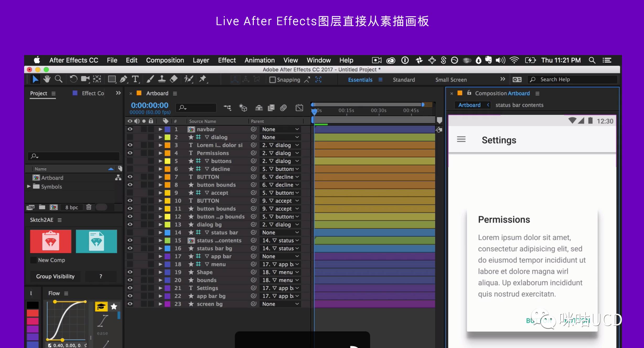Click the red Sketch2AE paste icon

(x=51, y=241)
